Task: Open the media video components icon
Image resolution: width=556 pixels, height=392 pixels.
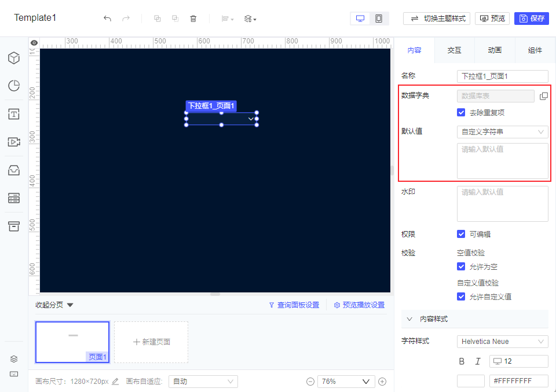Action: 14,142
